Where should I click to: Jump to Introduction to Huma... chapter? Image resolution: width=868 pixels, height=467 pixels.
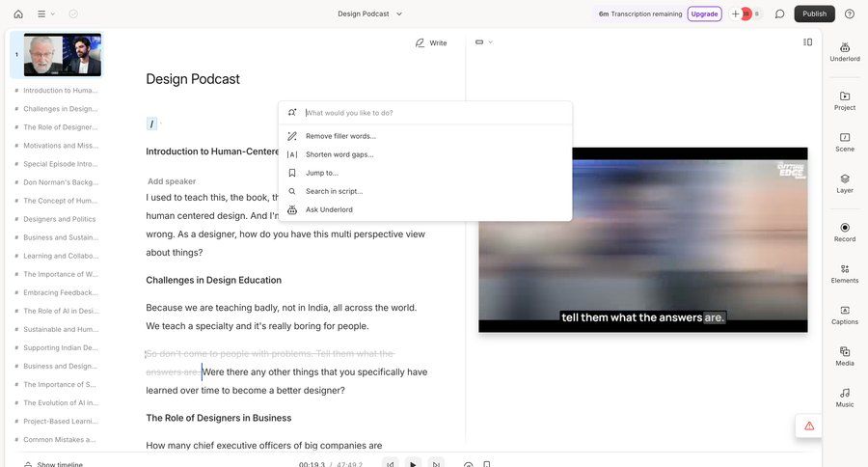click(x=61, y=91)
